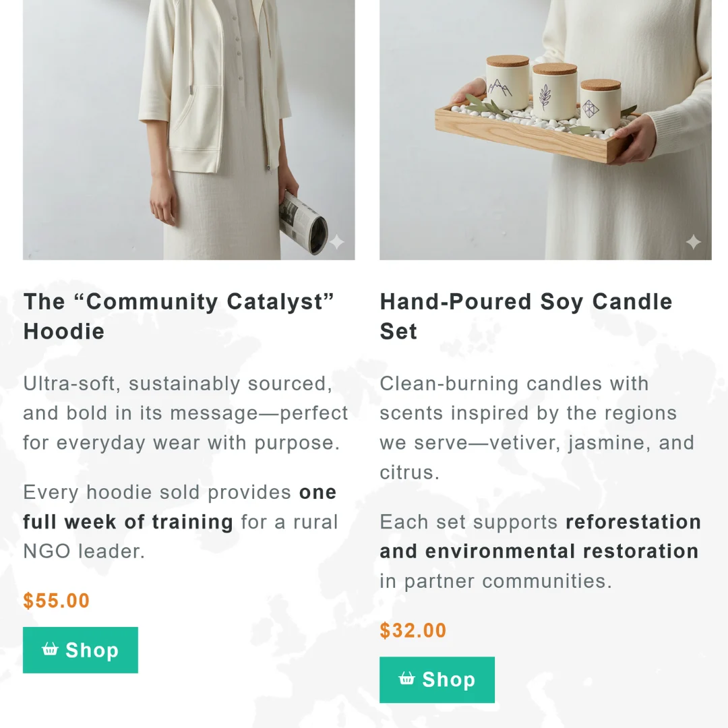
Task: Click the "Community Catalyst" Hoodie title
Action: tap(179, 316)
